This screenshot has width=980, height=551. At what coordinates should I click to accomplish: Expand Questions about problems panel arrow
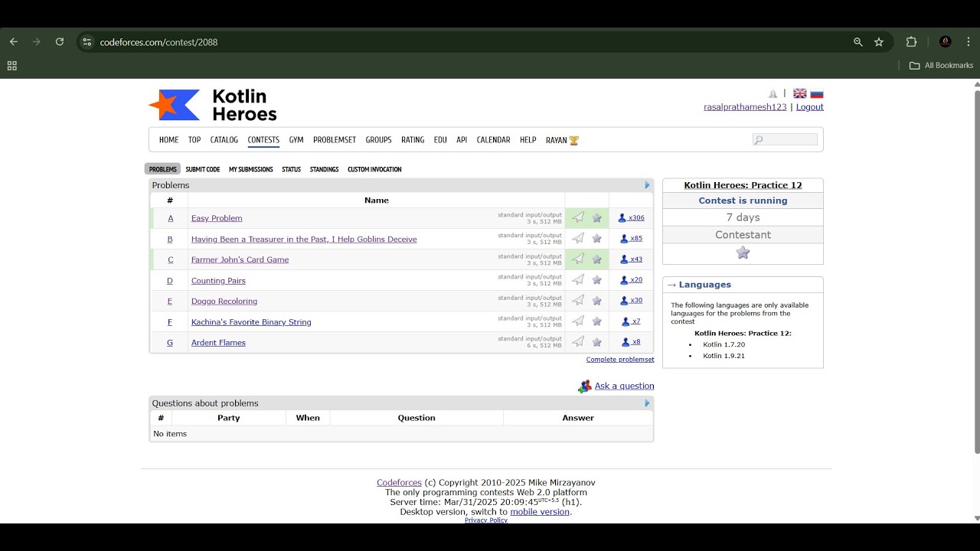coord(647,403)
